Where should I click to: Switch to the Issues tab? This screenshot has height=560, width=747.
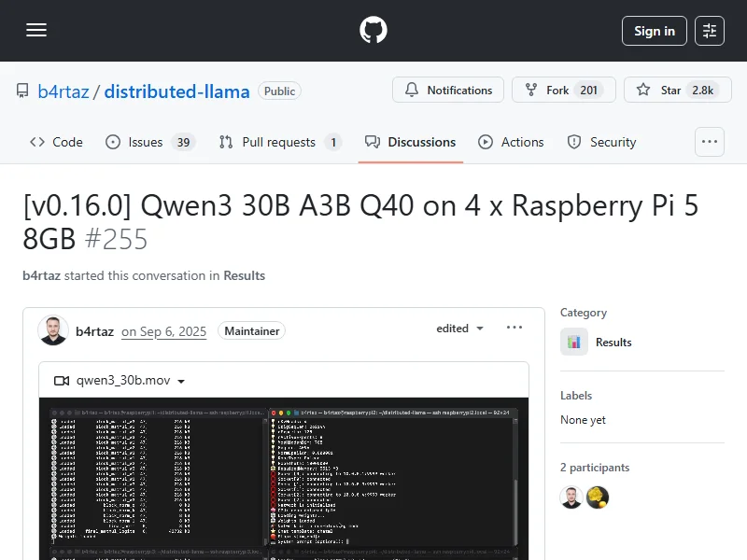(149, 142)
